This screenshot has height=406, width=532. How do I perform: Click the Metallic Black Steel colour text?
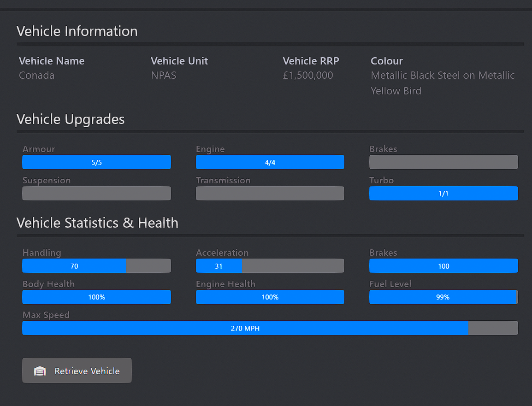[x=443, y=76]
